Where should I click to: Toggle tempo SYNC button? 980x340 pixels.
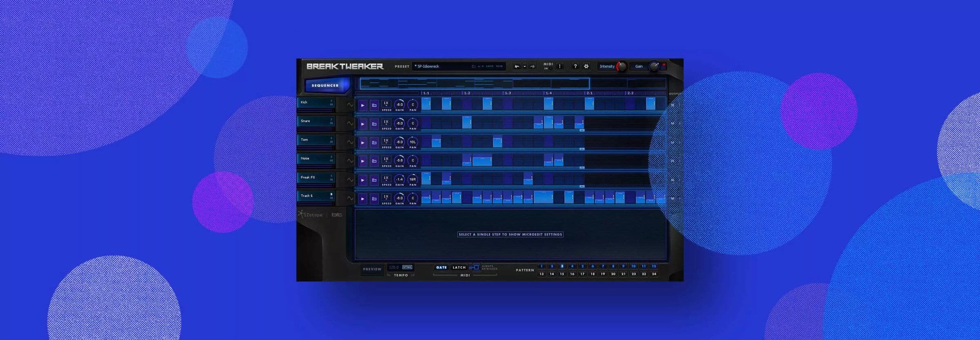408,267
